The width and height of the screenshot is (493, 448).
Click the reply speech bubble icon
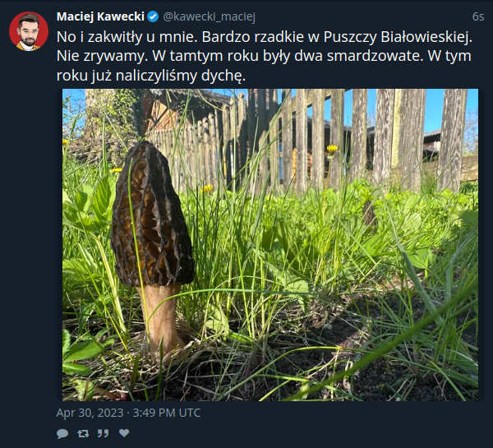62,433
